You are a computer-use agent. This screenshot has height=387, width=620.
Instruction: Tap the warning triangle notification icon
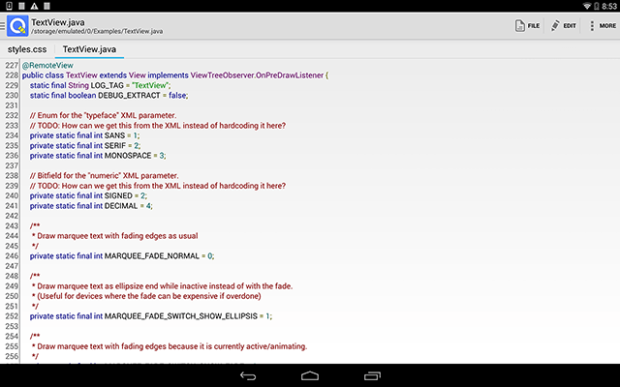(x=34, y=6)
